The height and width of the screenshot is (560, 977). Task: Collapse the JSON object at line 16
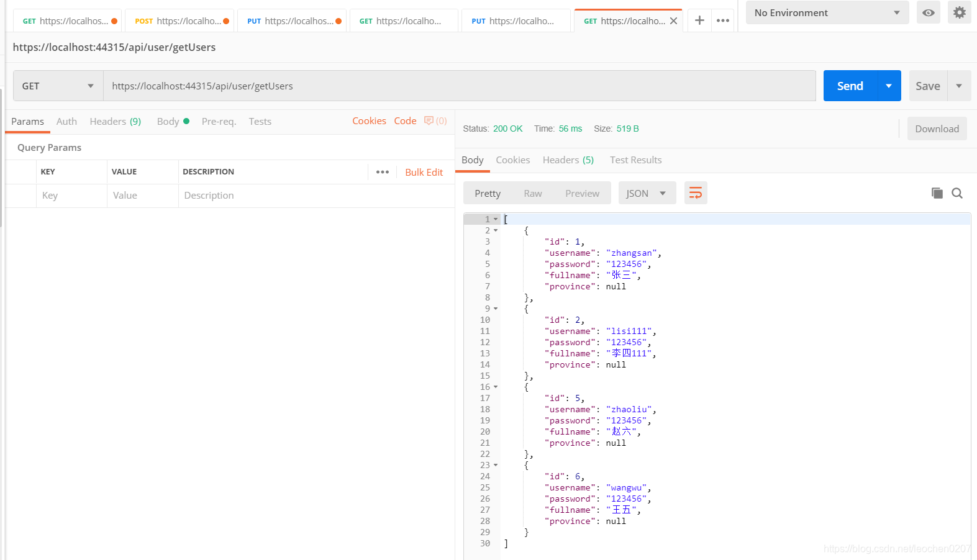click(x=496, y=387)
